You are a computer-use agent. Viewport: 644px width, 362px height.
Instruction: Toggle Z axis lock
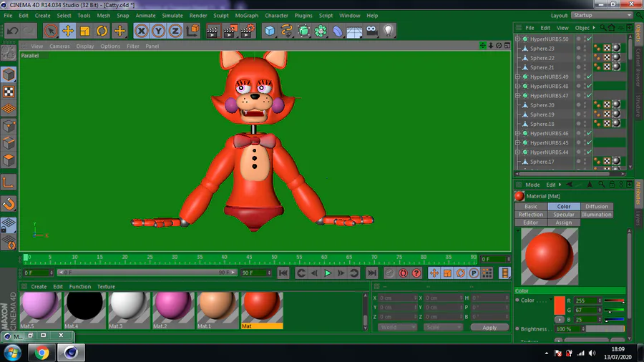[175, 31]
